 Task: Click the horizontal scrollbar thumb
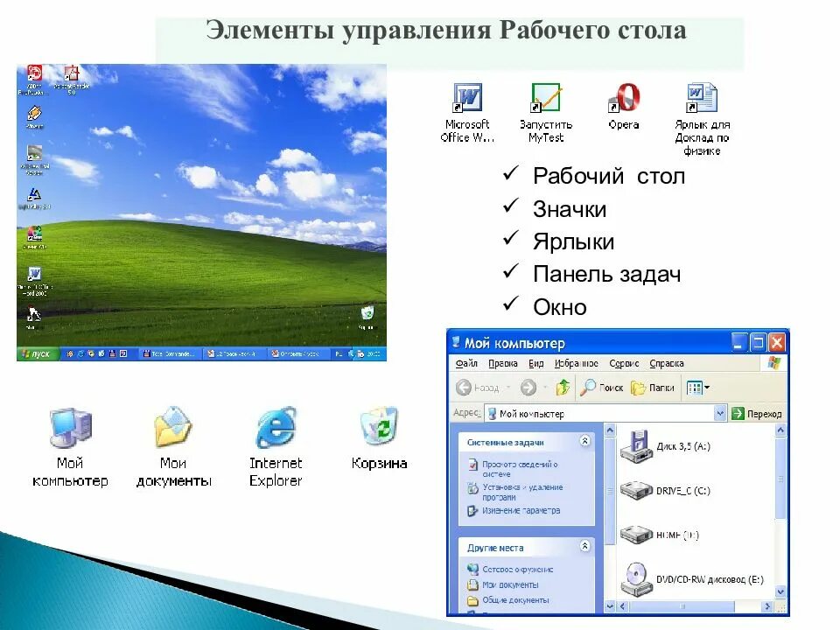pyautogui.click(x=682, y=606)
